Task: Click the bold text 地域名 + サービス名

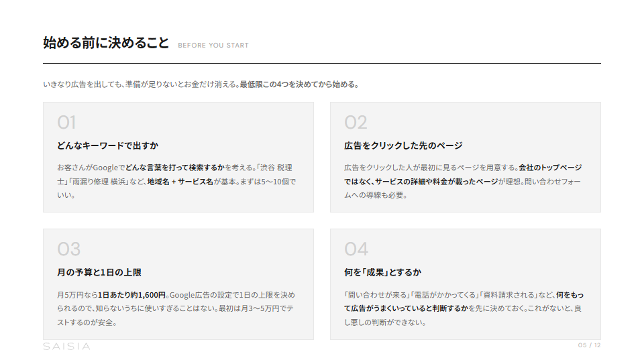Action: tap(180, 182)
